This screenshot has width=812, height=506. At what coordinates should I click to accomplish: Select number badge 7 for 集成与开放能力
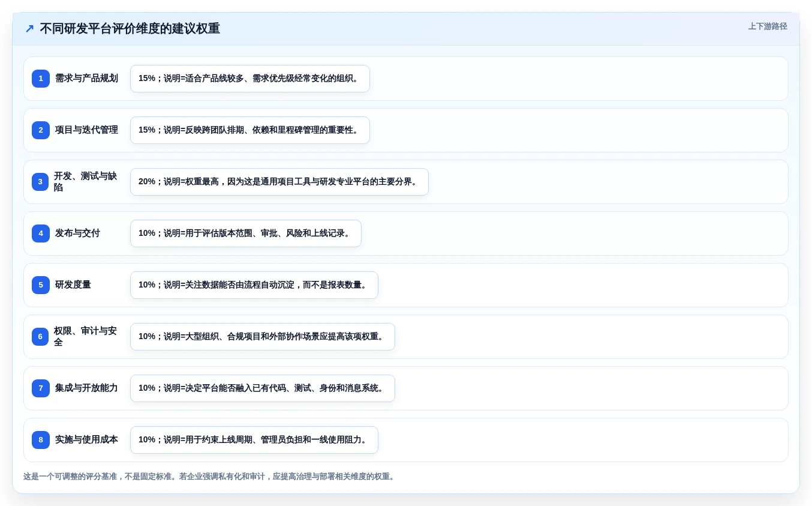[41, 388]
